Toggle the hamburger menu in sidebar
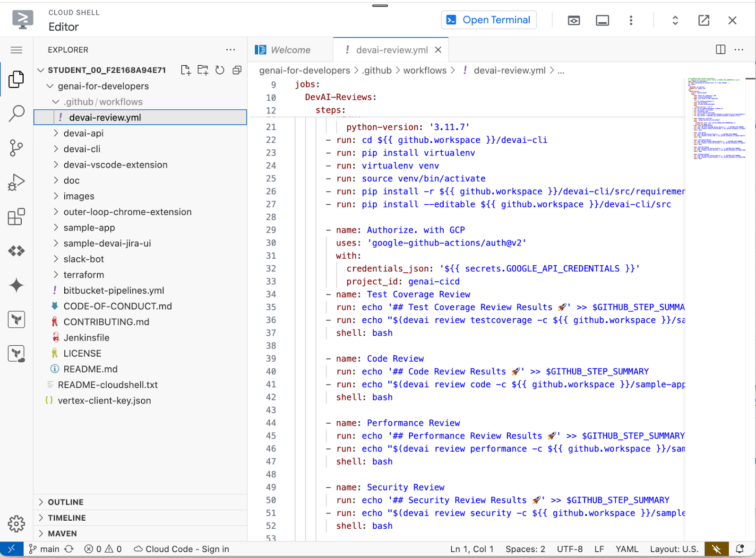The height and width of the screenshot is (558, 756). coord(17,50)
